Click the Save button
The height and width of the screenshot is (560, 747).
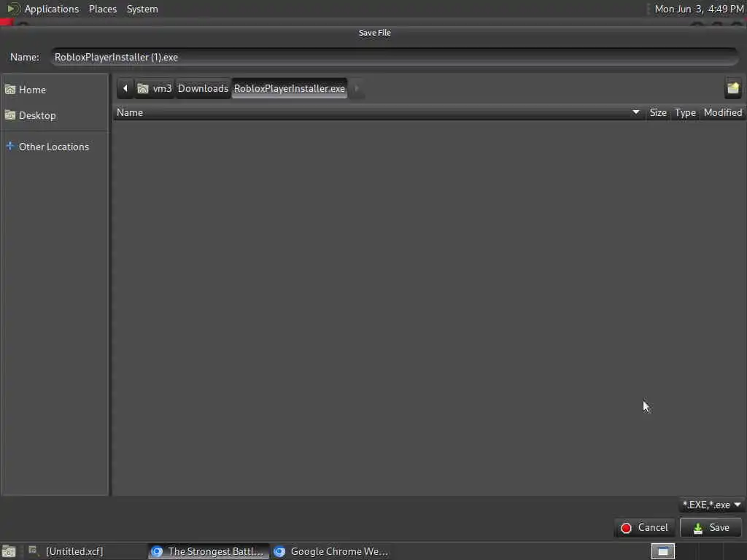click(711, 528)
